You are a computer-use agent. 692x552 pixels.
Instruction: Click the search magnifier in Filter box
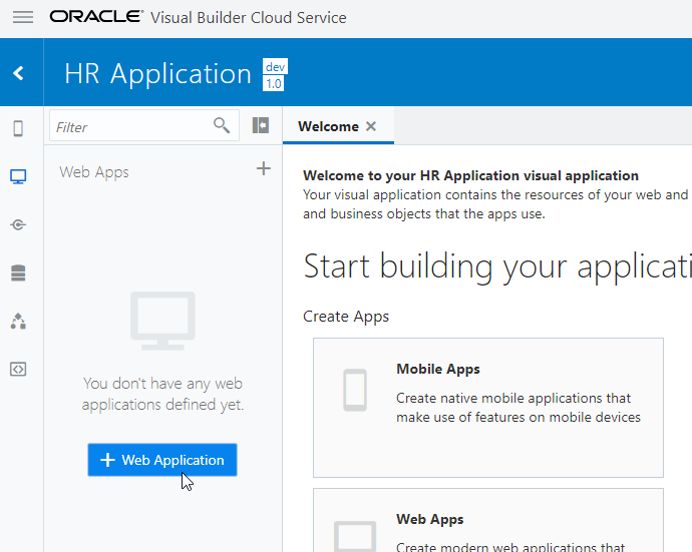(x=221, y=126)
